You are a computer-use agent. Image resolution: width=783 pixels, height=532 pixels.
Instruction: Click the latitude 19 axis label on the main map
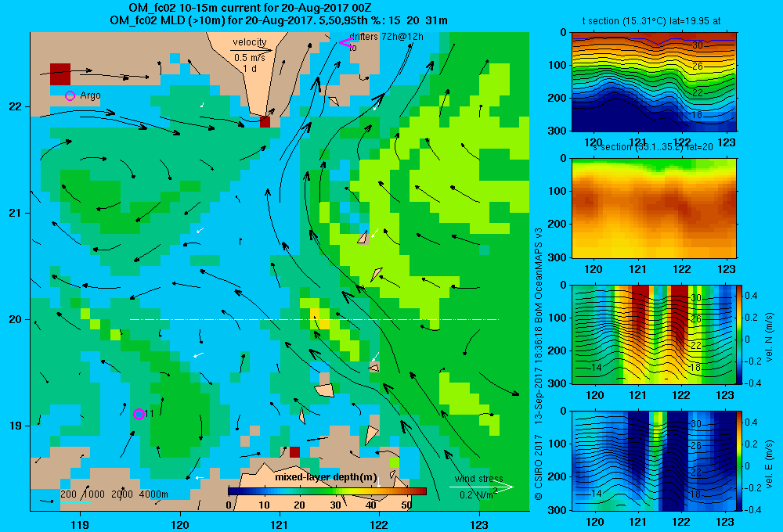(x=16, y=426)
